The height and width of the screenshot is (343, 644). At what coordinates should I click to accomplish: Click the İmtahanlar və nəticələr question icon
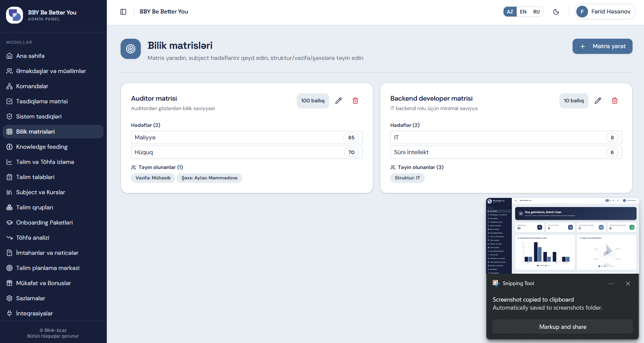(9, 253)
